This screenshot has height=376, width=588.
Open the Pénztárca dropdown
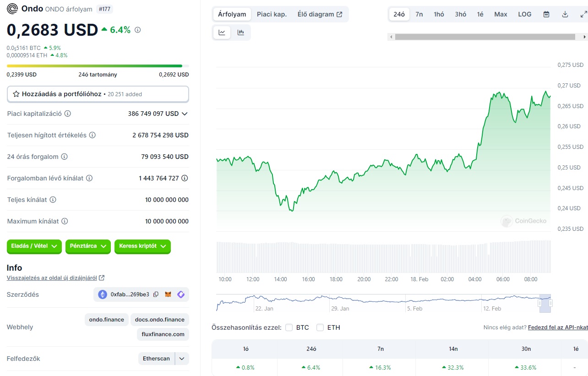pos(88,246)
